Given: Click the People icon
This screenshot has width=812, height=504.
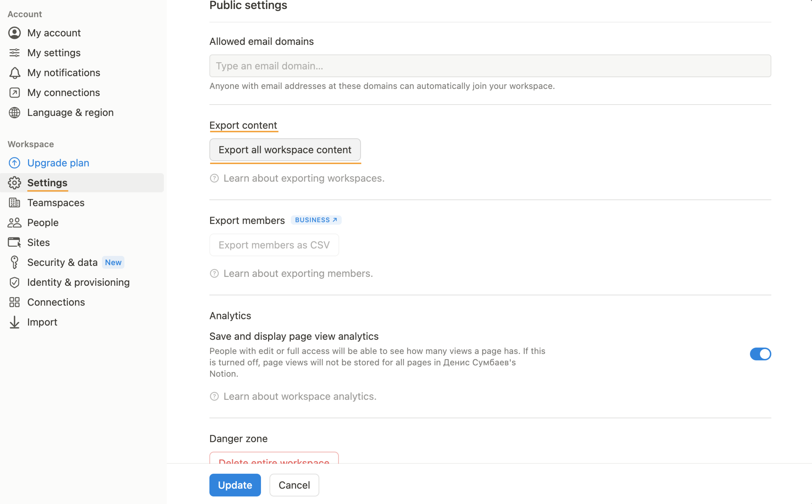Looking at the screenshot, I should coord(15,222).
